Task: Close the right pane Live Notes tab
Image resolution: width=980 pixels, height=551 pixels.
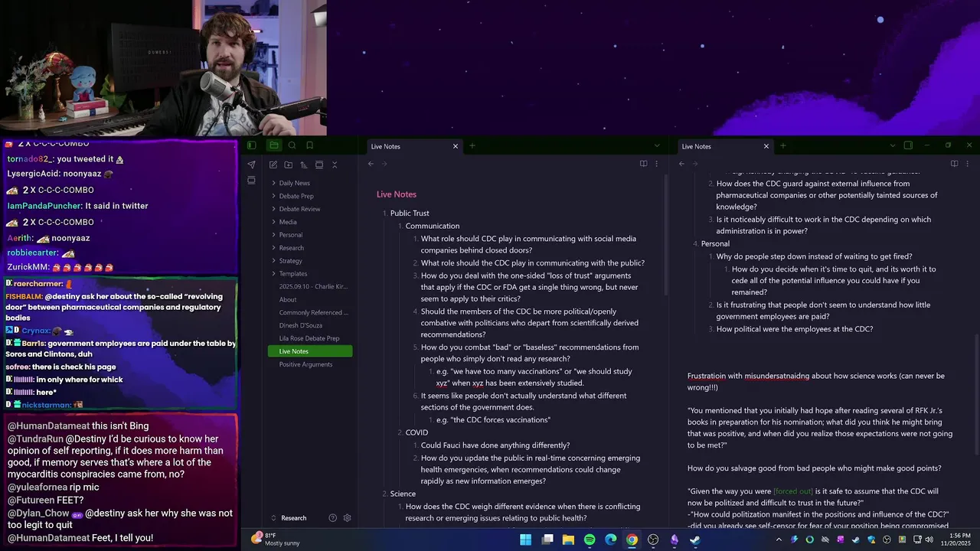Action: click(x=766, y=146)
